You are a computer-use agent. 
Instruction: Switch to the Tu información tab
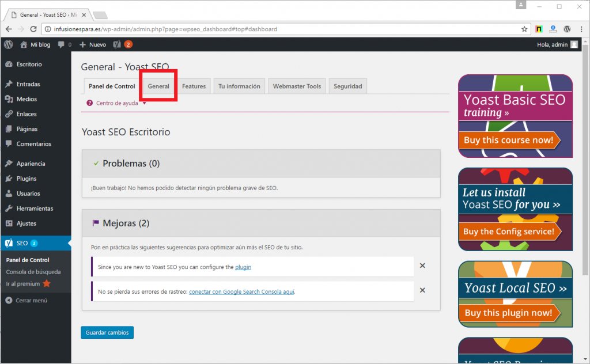[239, 86]
